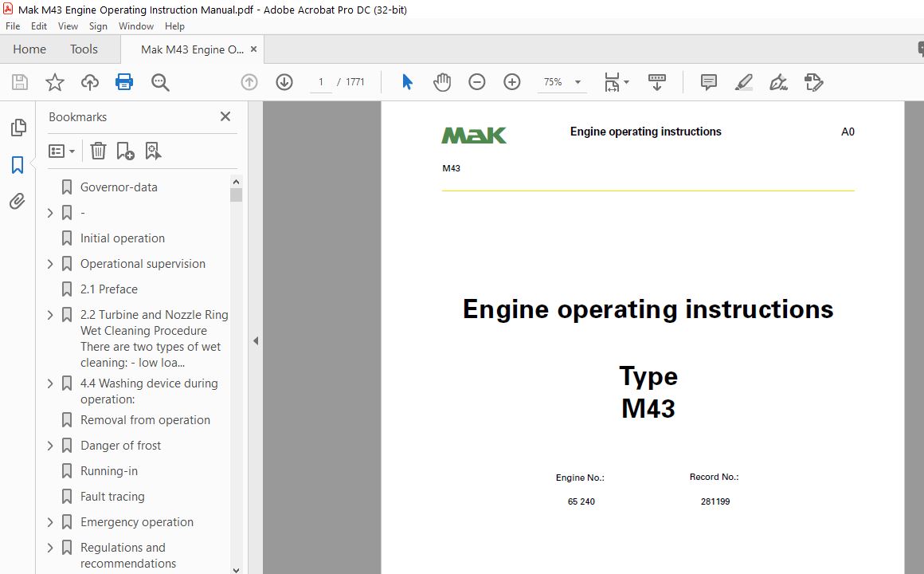Viewport: 924px width, 574px height.
Task: Save the file with the floppy icon
Action: (20, 82)
